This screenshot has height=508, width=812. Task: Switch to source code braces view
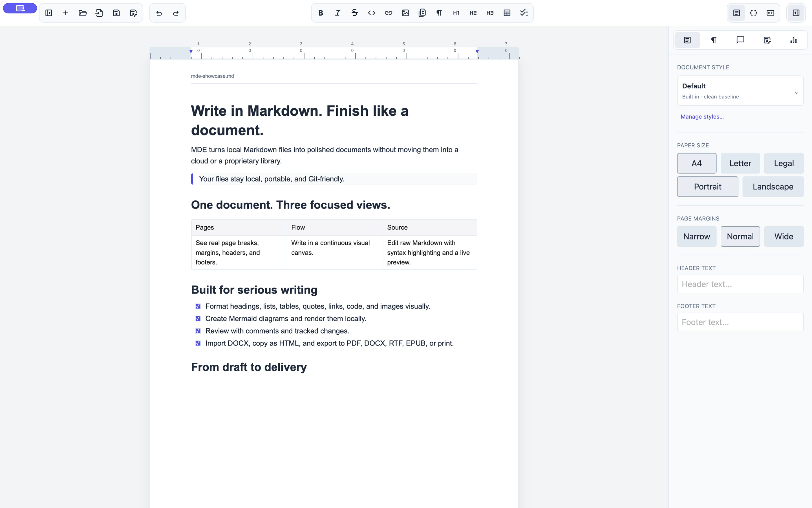click(753, 13)
